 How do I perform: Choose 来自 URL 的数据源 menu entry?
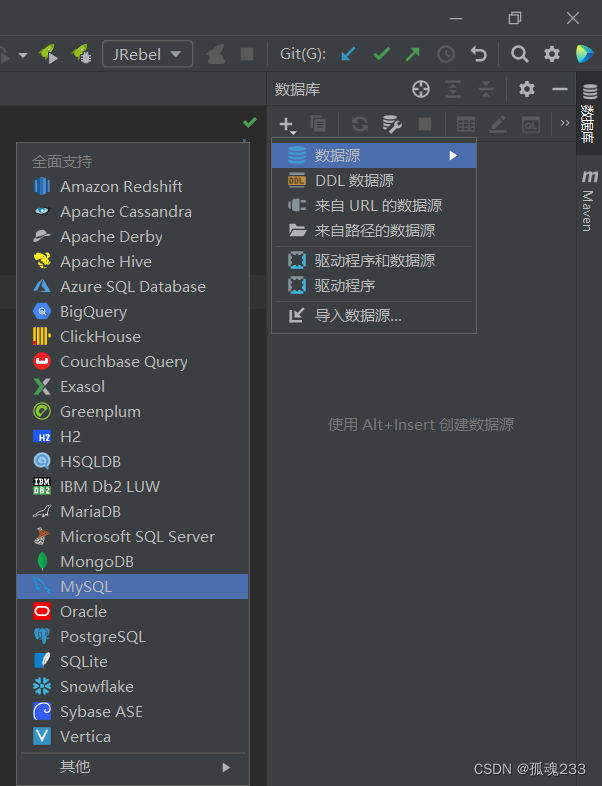click(374, 206)
